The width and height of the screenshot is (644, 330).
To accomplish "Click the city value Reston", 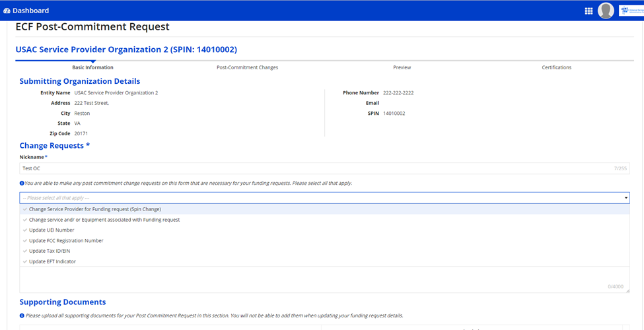I will click(82, 114).
